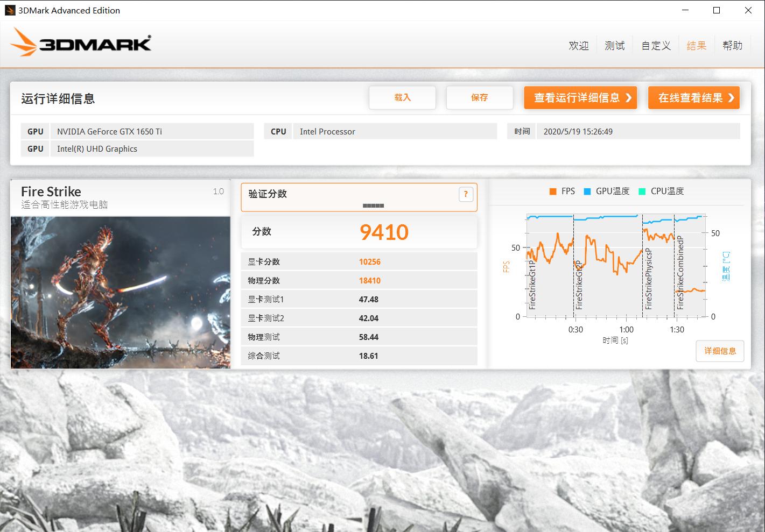This screenshot has height=532, width=765.
Task: Click the 显卡测试2 value 42.04
Action: [x=369, y=318]
